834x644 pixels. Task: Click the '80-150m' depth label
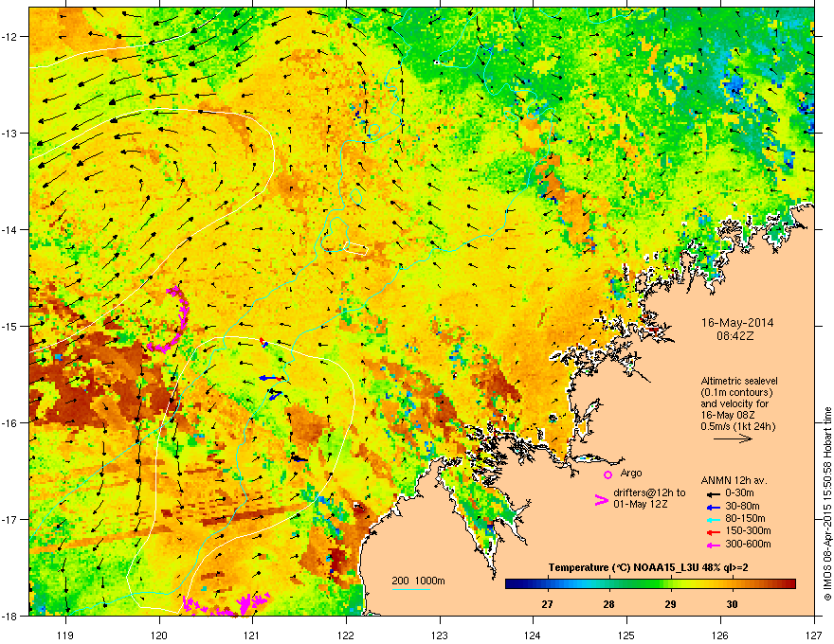tap(745, 519)
